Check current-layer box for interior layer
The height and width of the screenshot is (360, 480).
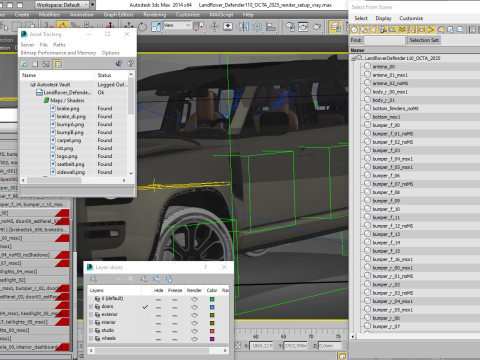coord(145,323)
